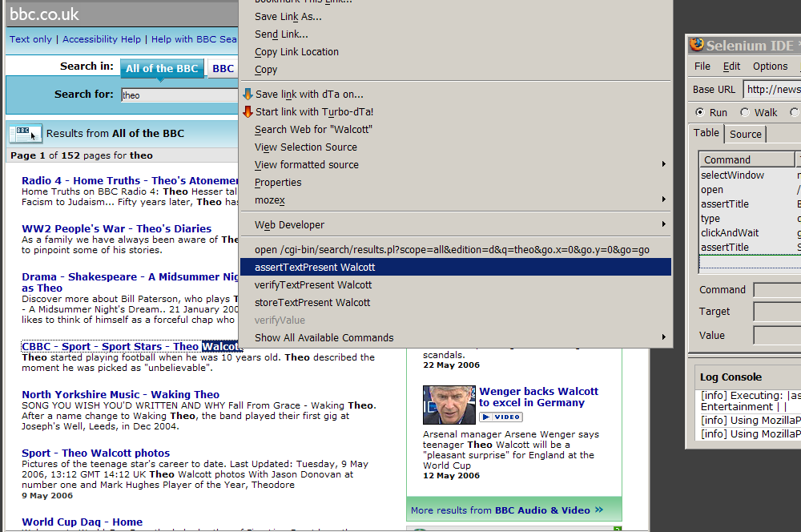Select the open /cgi-bin/search command entry
The width and height of the screenshot is (801, 532).
pos(456,250)
